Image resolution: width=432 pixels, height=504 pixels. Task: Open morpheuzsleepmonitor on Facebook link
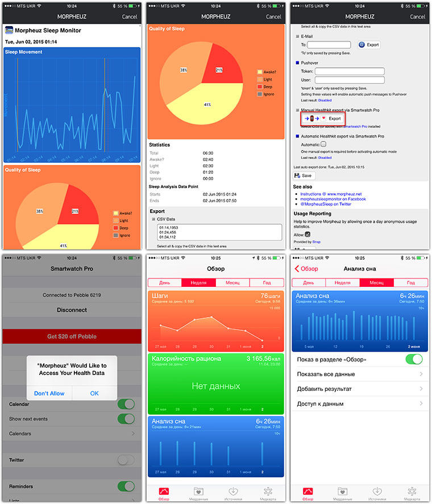333,199
